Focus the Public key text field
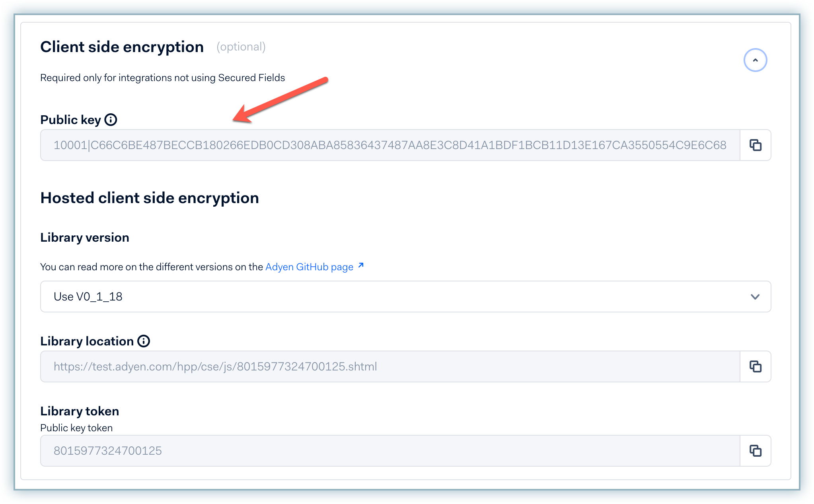The height and width of the screenshot is (504, 814). pyautogui.click(x=390, y=145)
